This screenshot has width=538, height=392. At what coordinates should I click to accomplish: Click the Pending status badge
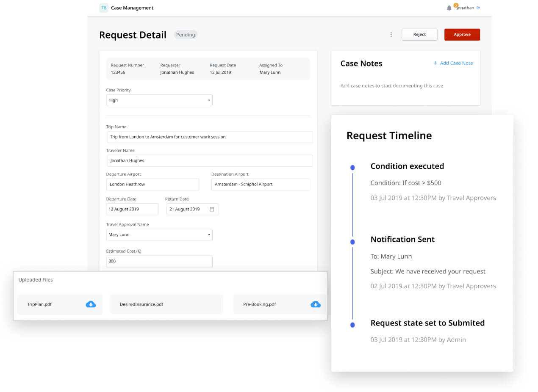click(x=185, y=35)
